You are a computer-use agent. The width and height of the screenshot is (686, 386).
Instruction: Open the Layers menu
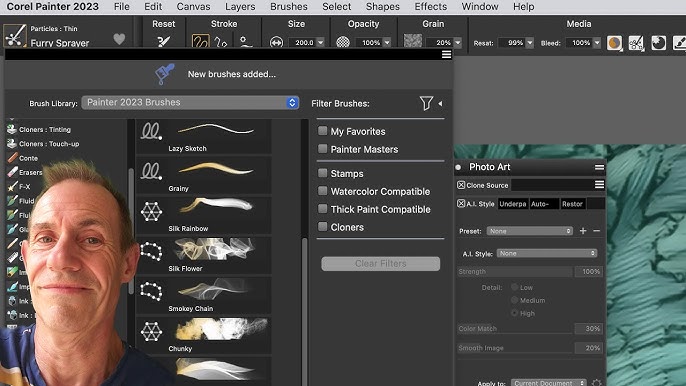240,7
